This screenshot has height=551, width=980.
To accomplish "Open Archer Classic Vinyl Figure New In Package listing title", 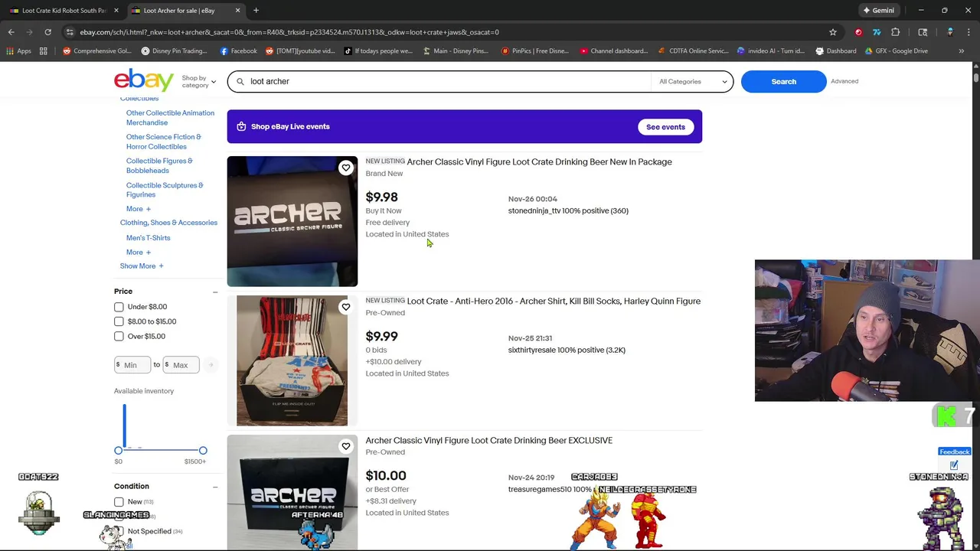I will tap(539, 162).
